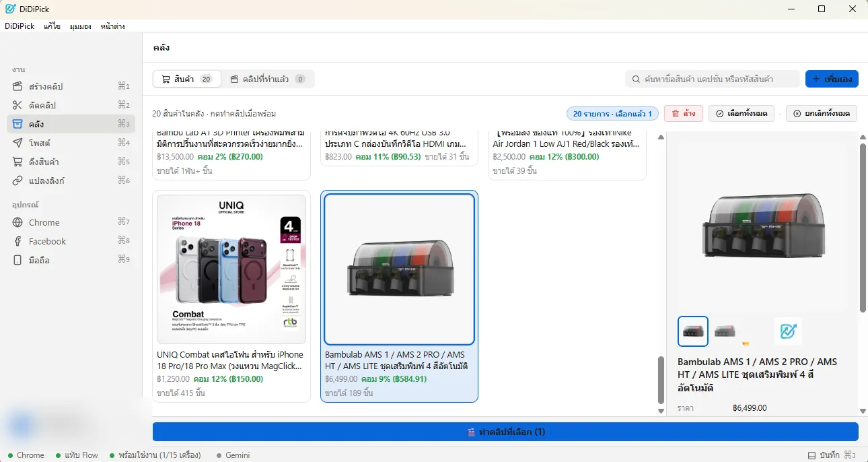868x462 pixels.
Task: Select the Nike Air Jordan 1 Low card
Action: point(567,156)
